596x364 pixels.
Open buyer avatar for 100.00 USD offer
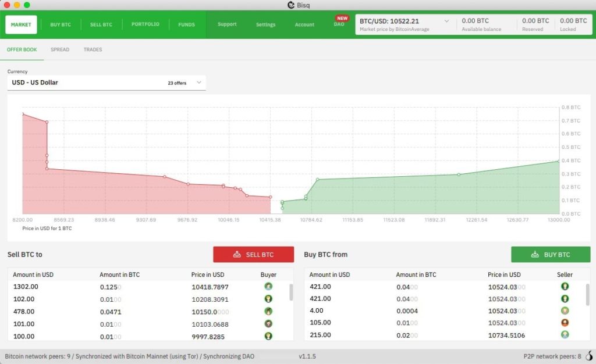268,336
